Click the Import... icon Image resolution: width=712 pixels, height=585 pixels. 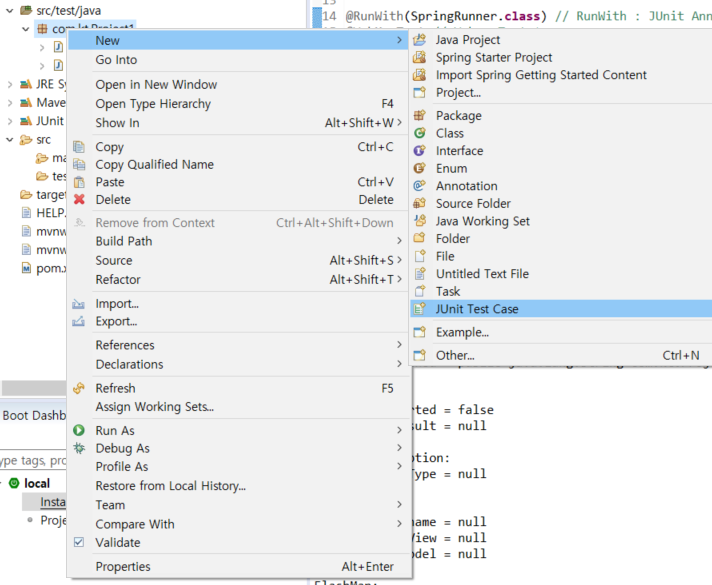pyautogui.click(x=78, y=303)
